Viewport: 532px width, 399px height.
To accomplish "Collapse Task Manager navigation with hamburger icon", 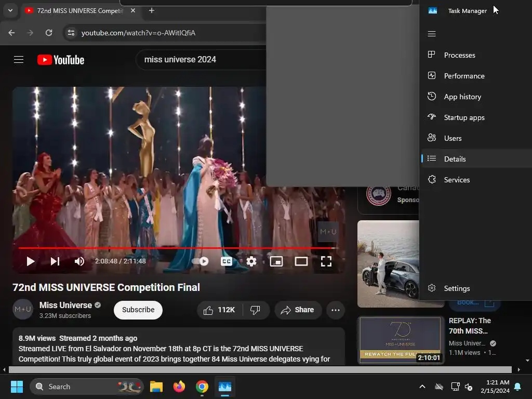I will point(432,34).
